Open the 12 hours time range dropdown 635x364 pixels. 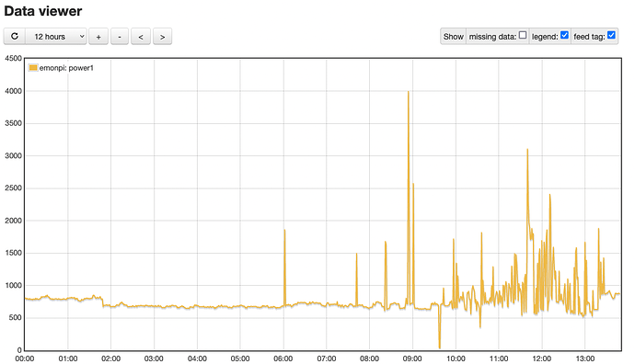56,37
